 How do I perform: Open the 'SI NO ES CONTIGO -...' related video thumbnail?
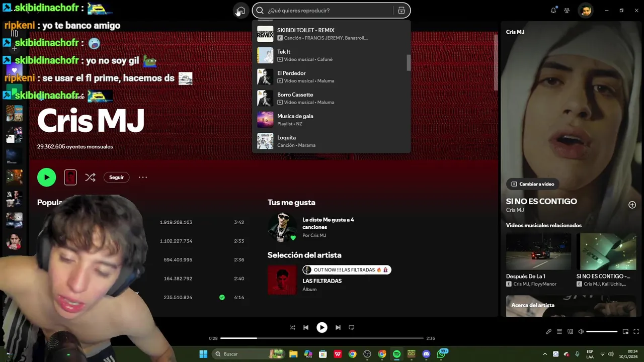[607, 252]
